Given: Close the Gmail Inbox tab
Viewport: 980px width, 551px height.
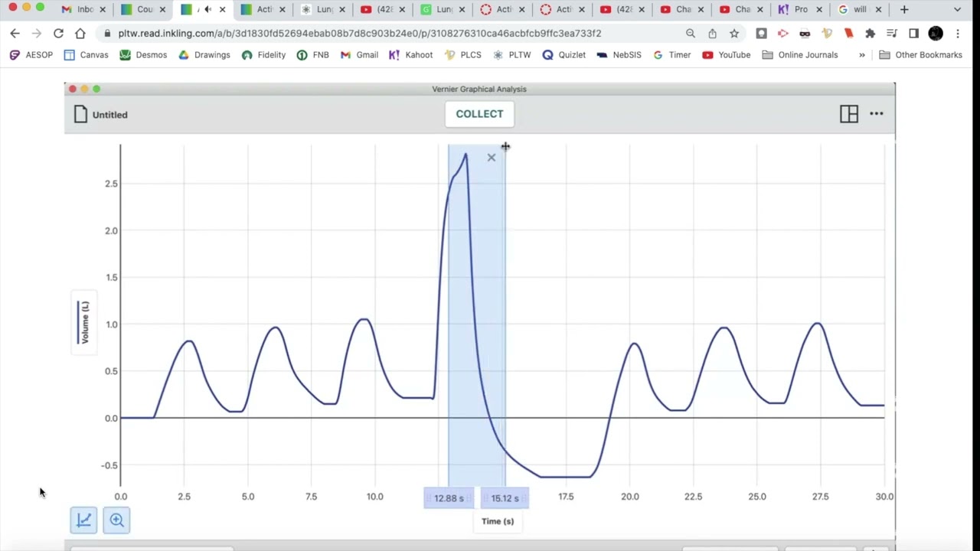Looking at the screenshot, I should coord(103,9).
